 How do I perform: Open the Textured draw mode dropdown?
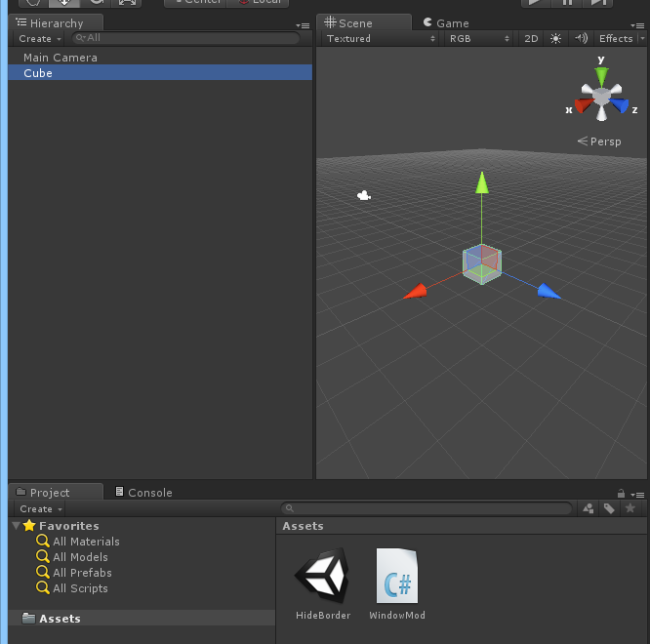381,39
